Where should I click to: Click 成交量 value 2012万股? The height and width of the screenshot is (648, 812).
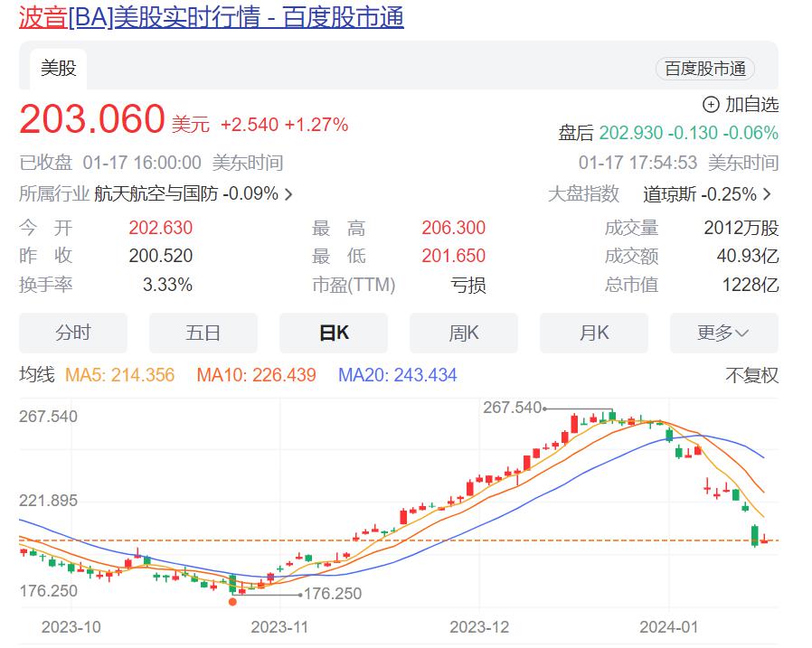pyautogui.click(x=741, y=228)
